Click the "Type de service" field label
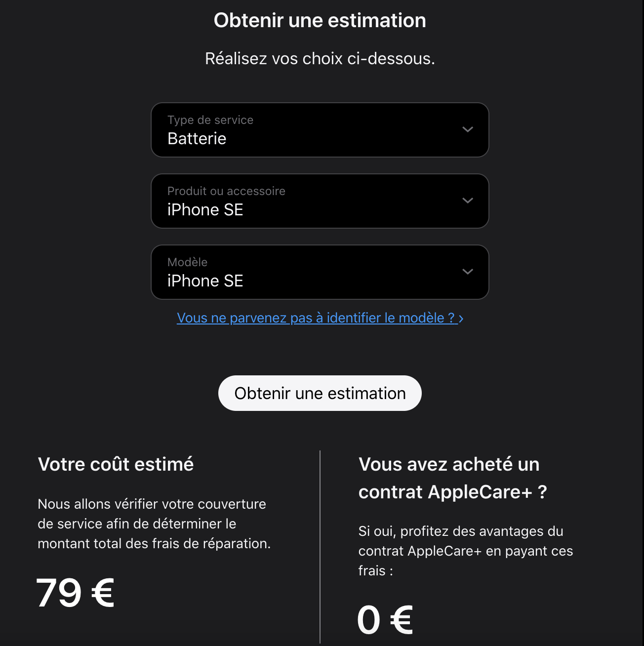Viewport: 644px width, 646px height. [210, 120]
